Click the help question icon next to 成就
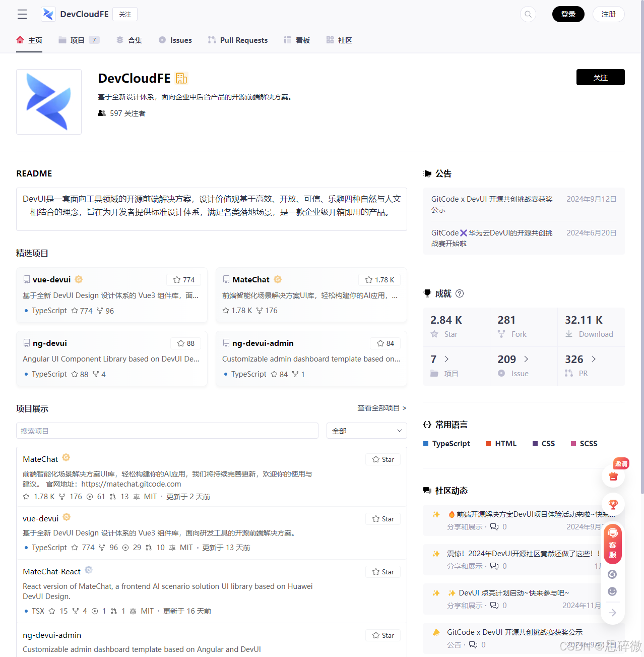Image resolution: width=644 pixels, height=657 pixels. (x=460, y=293)
